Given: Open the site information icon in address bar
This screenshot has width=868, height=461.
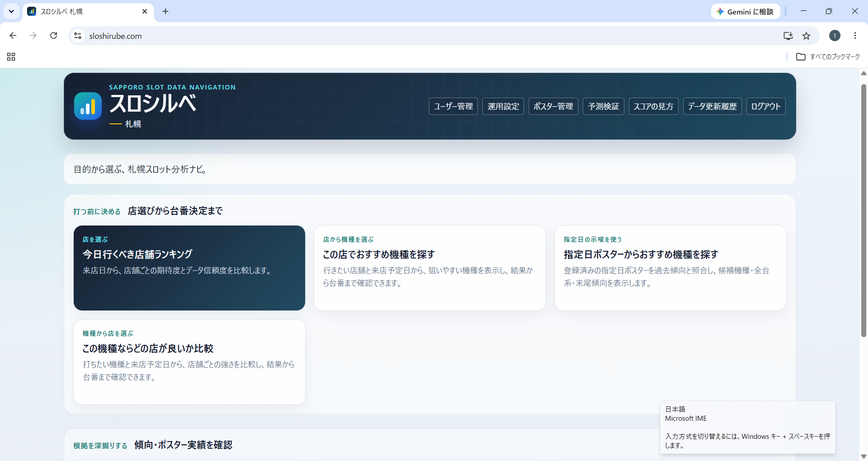Looking at the screenshot, I should point(78,36).
